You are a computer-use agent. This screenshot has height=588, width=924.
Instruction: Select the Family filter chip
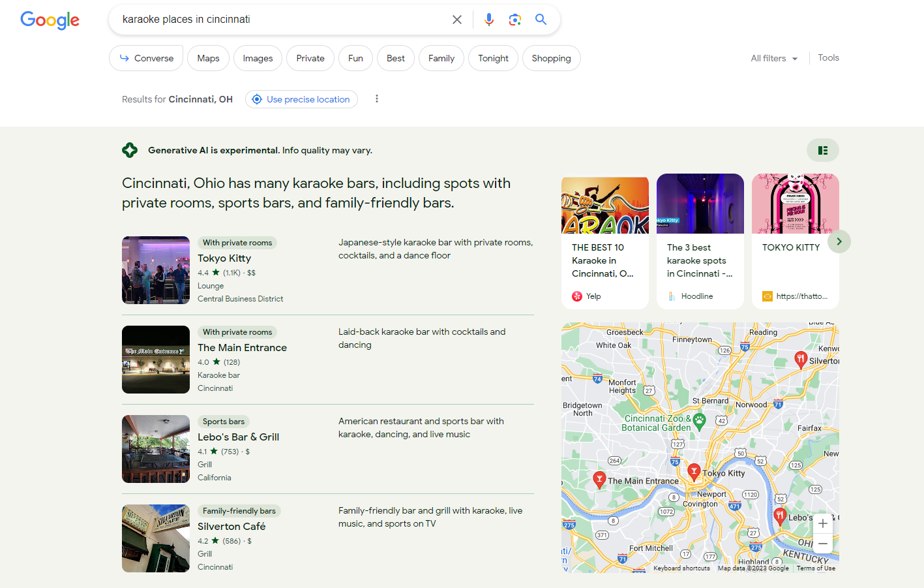coord(441,58)
